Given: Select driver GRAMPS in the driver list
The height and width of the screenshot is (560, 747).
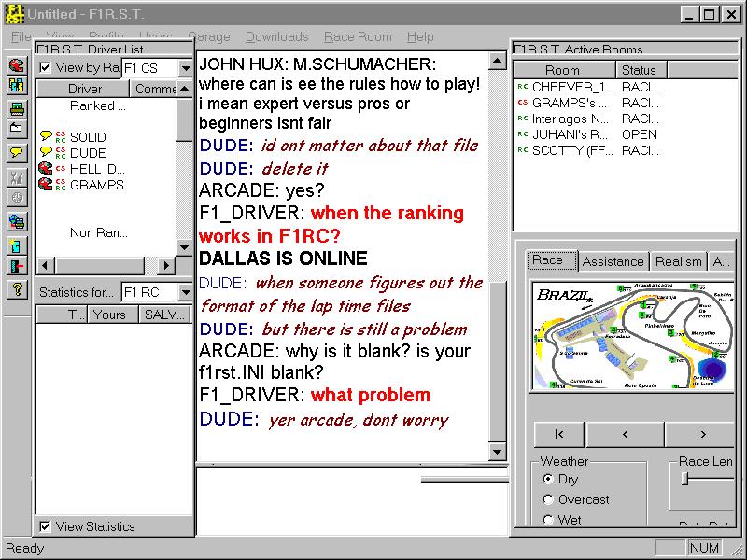Looking at the screenshot, I should pyautogui.click(x=97, y=185).
